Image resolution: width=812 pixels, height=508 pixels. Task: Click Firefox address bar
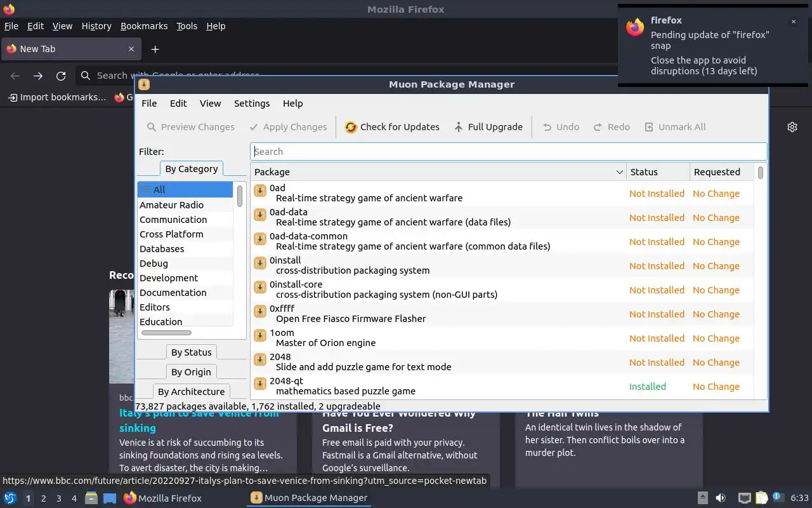click(x=346, y=76)
